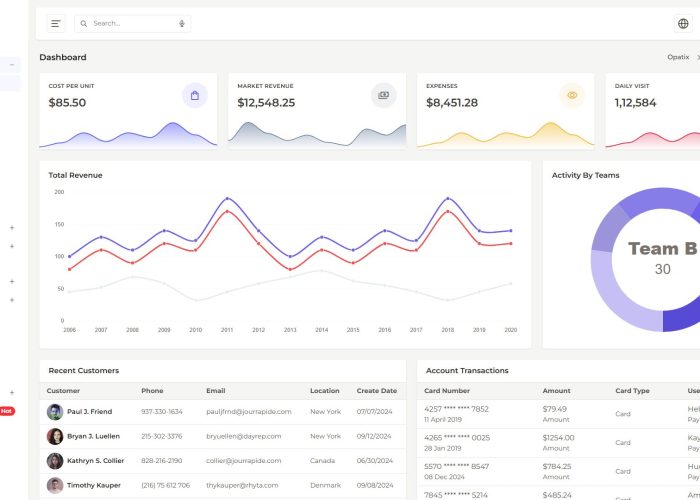Open the language globe icon

tap(683, 24)
